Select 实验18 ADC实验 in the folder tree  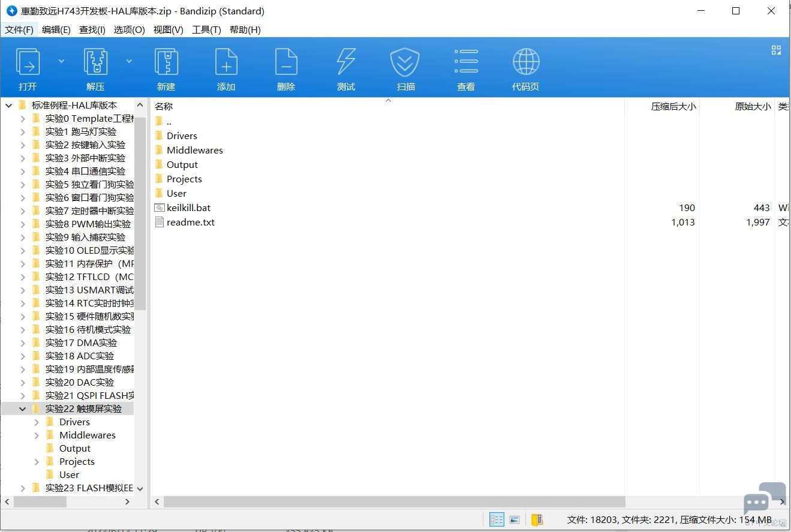(79, 356)
